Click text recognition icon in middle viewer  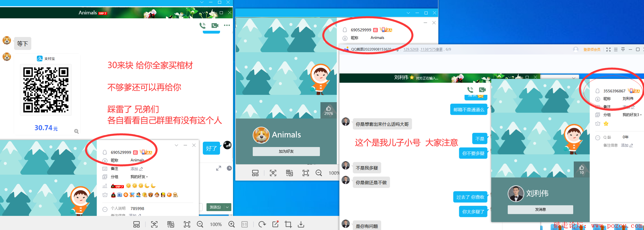tap(273, 173)
